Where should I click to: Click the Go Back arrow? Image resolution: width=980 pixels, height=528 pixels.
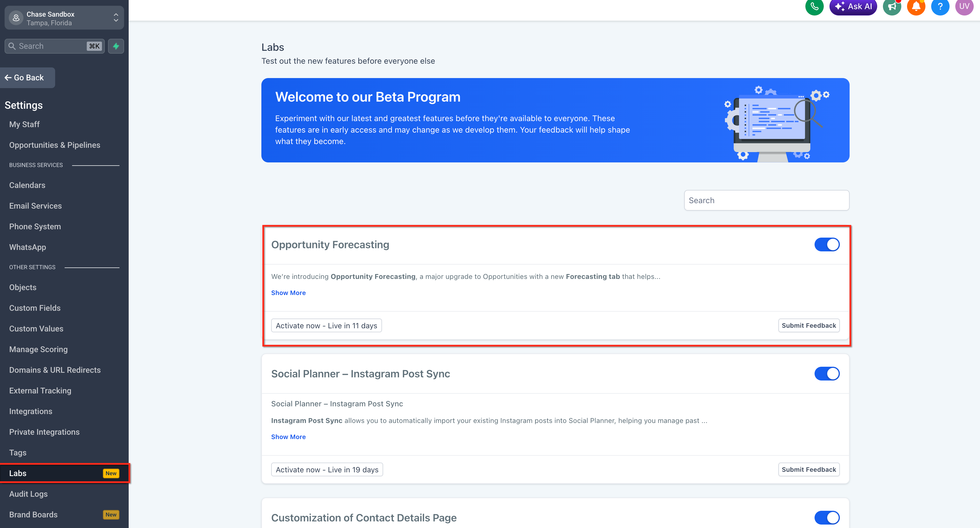pos(24,77)
